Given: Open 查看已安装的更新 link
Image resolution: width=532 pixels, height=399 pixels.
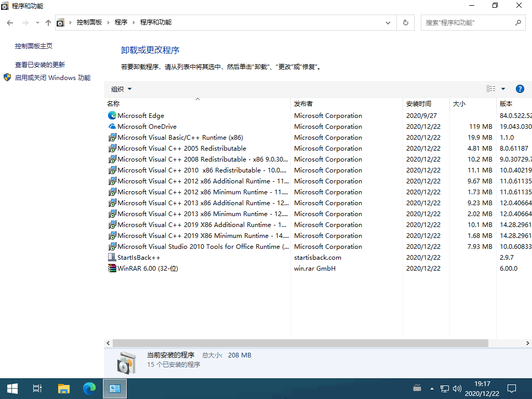Looking at the screenshot, I should (x=39, y=65).
